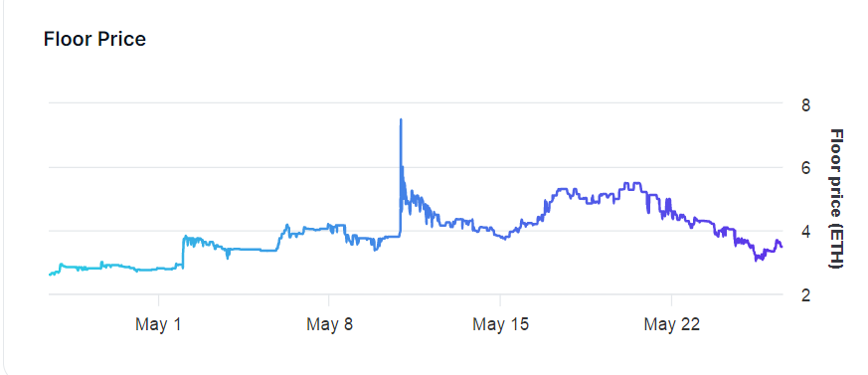Click the Floor Price chart heading

[94, 40]
